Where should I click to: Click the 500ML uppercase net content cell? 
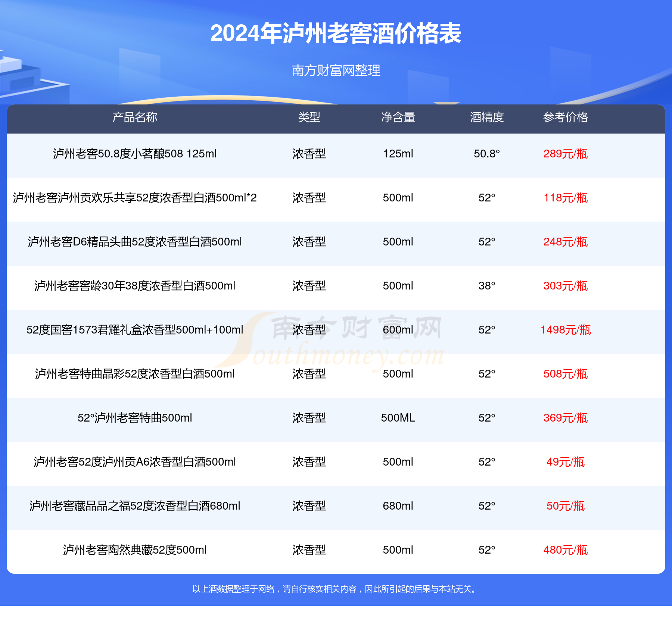pyautogui.click(x=398, y=418)
